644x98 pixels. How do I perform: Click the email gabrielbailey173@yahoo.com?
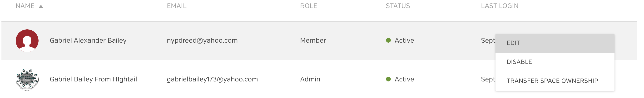(x=212, y=79)
